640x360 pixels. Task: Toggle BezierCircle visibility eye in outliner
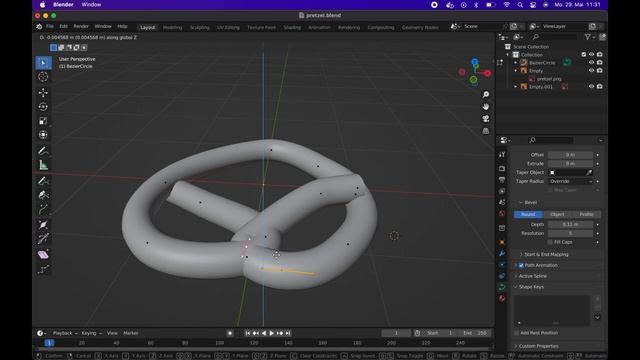(591, 62)
